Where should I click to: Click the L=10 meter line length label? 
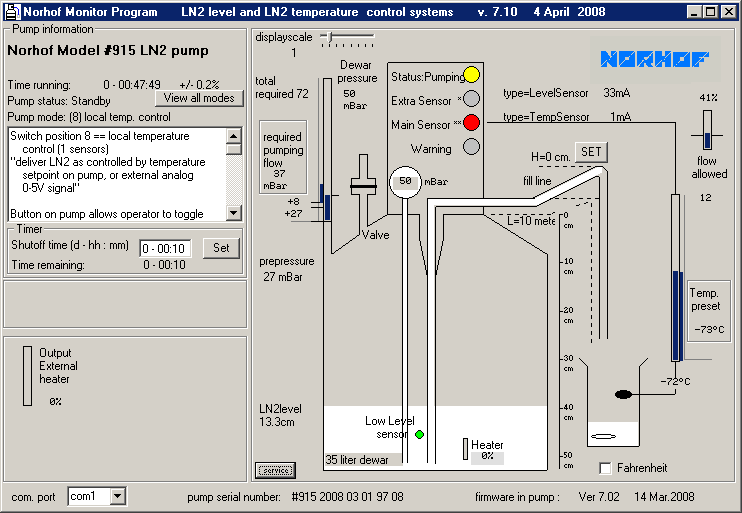click(531, 221)
